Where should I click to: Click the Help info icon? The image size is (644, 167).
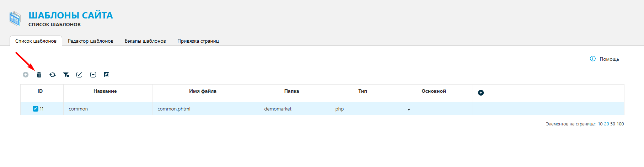pyautogui.click(x=593, y=59)
